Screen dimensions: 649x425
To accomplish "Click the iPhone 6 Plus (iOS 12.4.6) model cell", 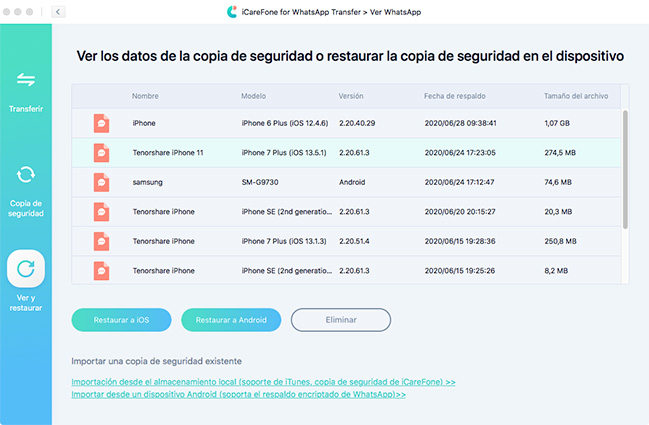I will [x=285, y=123].
